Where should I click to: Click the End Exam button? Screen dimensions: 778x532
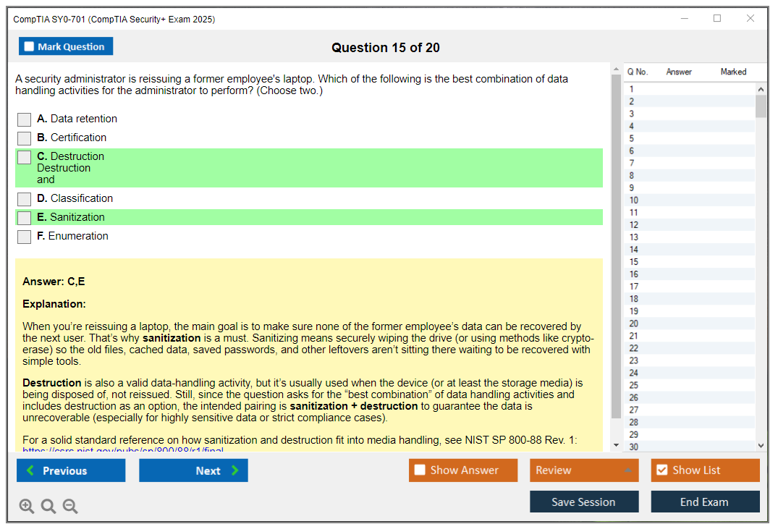tap(705, 502)
